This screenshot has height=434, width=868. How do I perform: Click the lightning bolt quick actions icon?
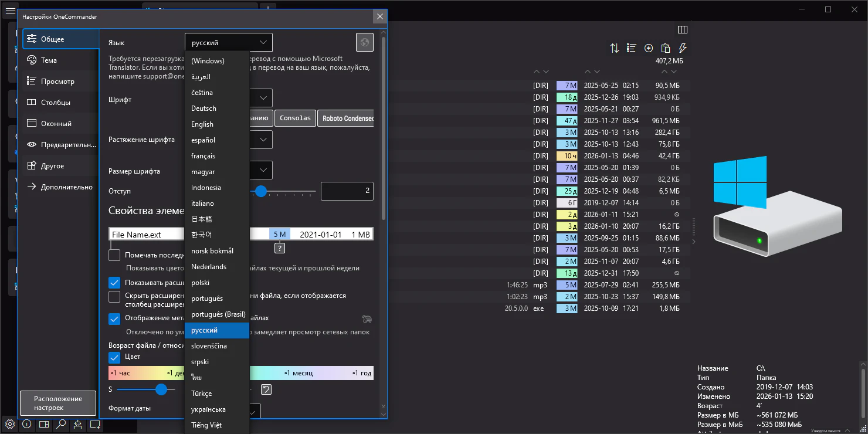[683, 48]
